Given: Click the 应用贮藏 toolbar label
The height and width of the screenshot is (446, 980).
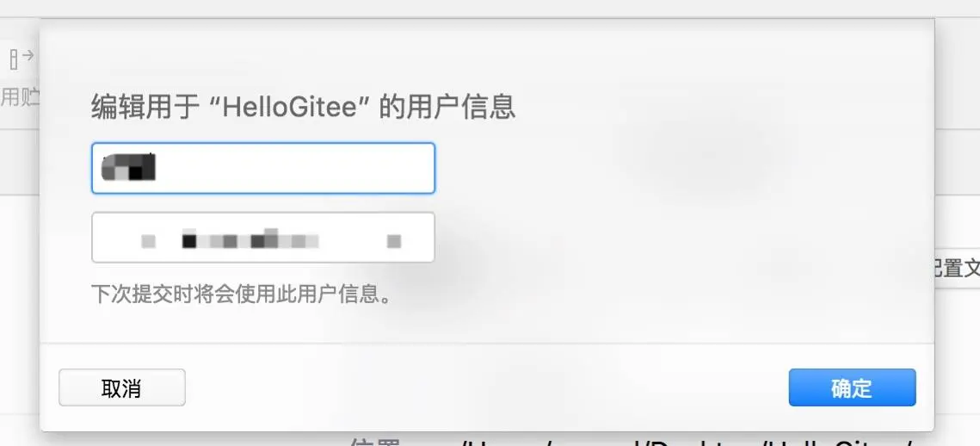Looking at the screenshot, I should [x=20, y=97].
